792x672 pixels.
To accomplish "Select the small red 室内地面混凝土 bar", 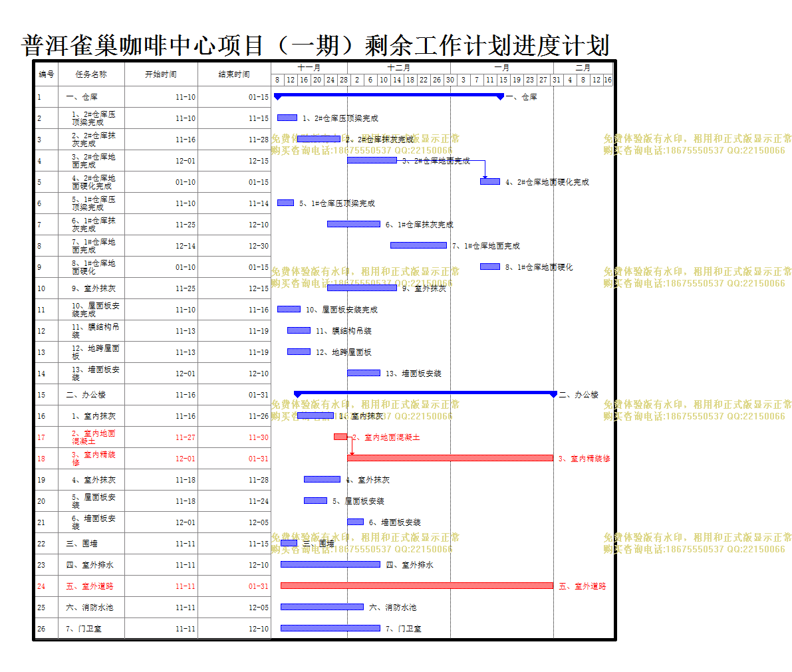I will click(x=340, y=437).
